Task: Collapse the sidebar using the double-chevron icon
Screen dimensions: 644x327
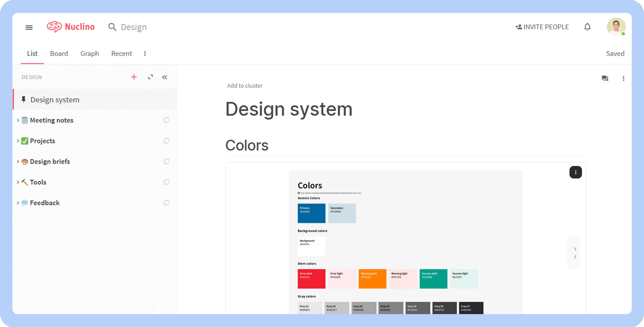Action: point(164,77)
